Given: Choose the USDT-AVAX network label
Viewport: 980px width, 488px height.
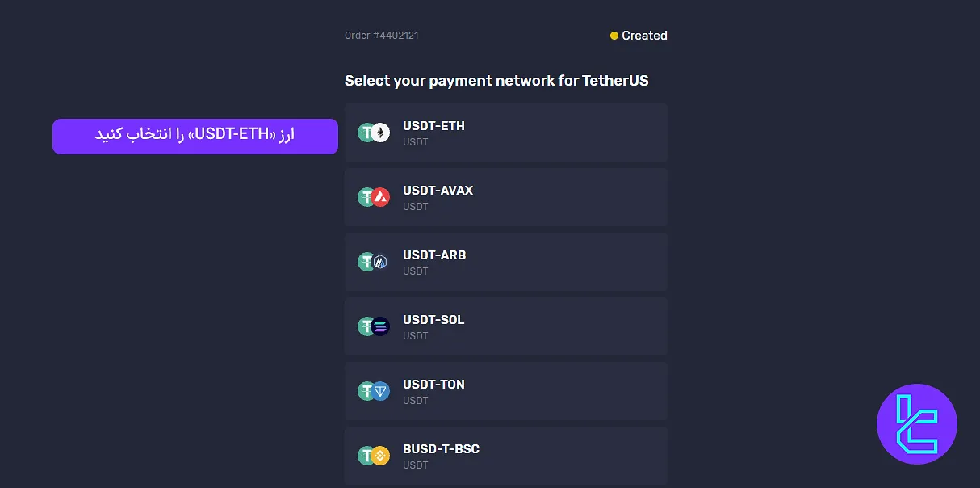Looking at the screenshot, I should 438,191.
